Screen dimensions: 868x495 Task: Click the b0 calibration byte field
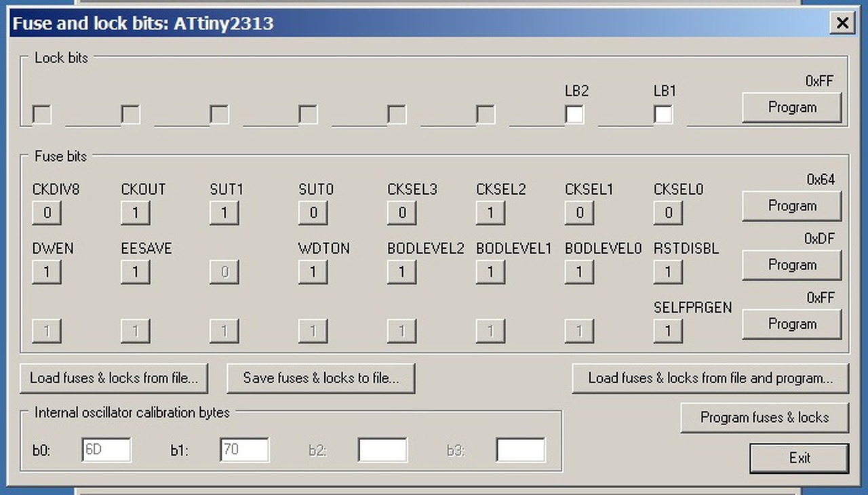[106, 450]
